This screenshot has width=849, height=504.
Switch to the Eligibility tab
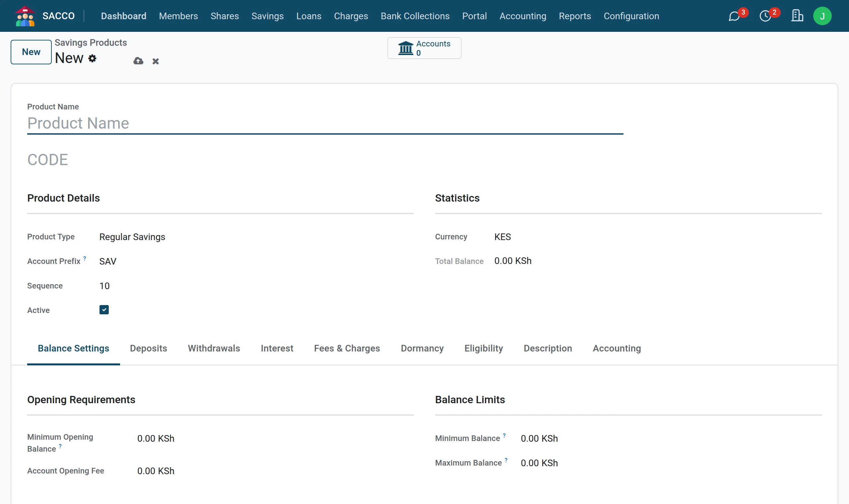(x=484, y=348)
